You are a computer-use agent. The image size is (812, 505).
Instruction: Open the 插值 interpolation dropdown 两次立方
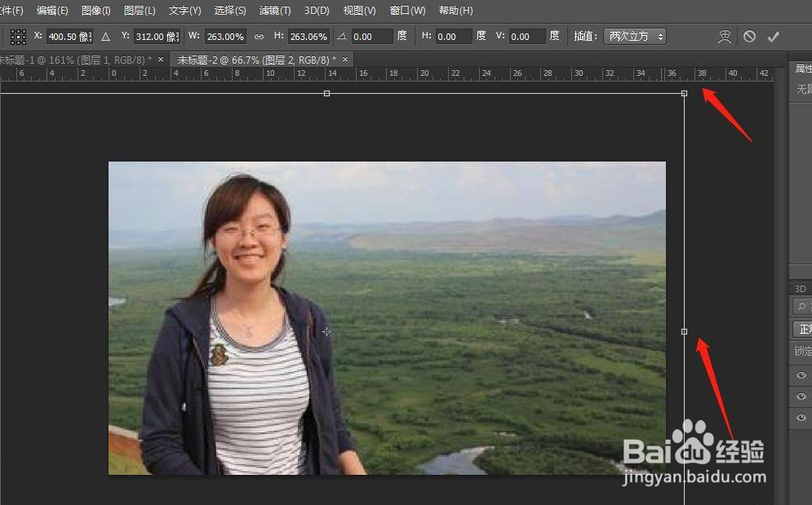(x=635, y=36)
